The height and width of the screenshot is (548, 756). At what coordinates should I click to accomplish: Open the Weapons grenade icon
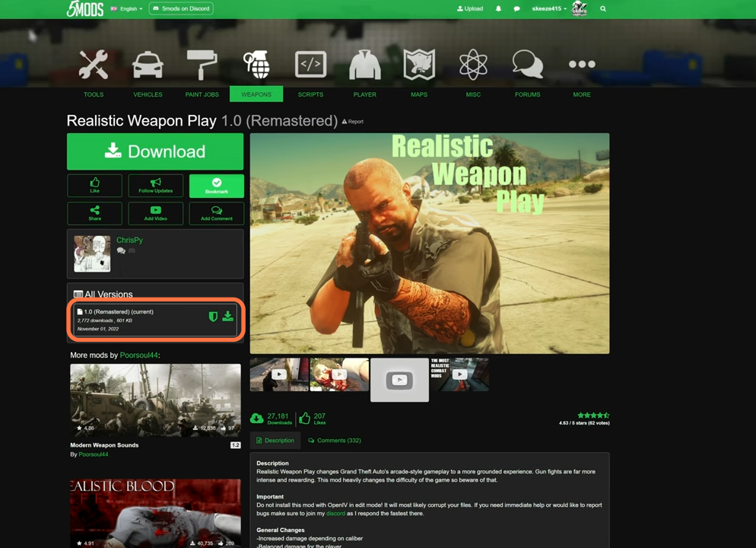click(x=256, y=64)
